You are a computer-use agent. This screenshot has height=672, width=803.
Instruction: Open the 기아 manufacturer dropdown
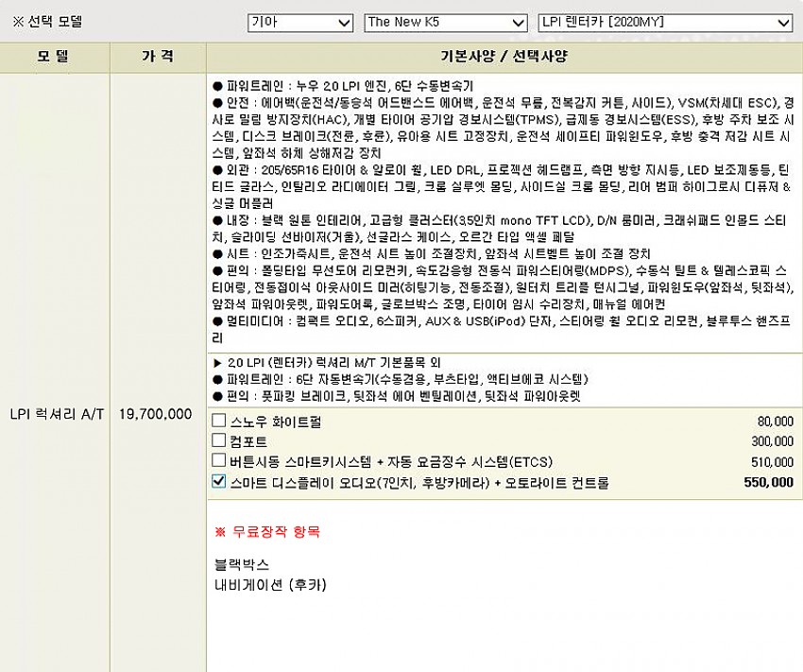(300, 22)
